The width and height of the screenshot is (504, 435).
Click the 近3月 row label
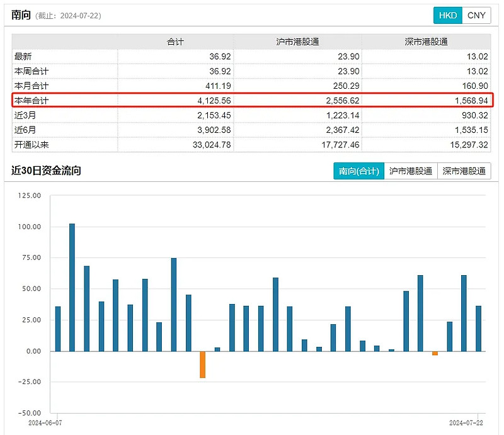tap(25, 115)
